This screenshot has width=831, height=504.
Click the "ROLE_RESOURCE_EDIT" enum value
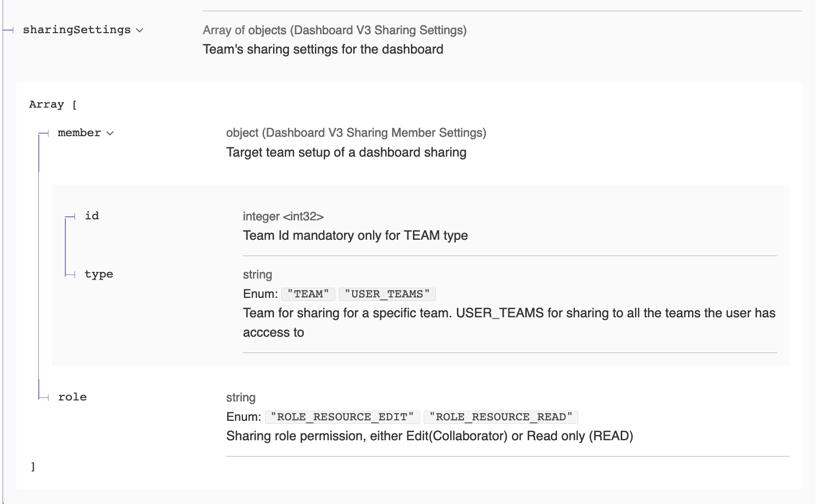point(342,417)
